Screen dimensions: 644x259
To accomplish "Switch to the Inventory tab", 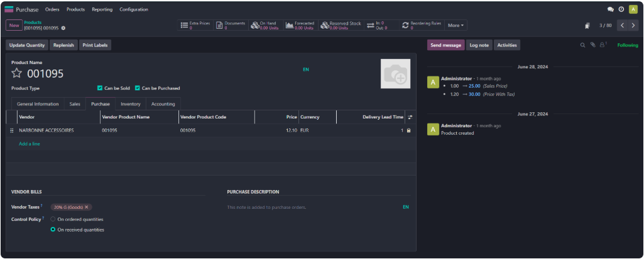I will 131,104.
